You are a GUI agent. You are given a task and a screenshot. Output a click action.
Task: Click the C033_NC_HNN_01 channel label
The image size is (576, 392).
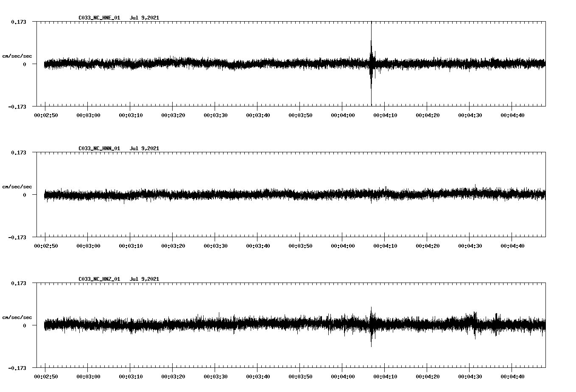[x=98, y=148]
